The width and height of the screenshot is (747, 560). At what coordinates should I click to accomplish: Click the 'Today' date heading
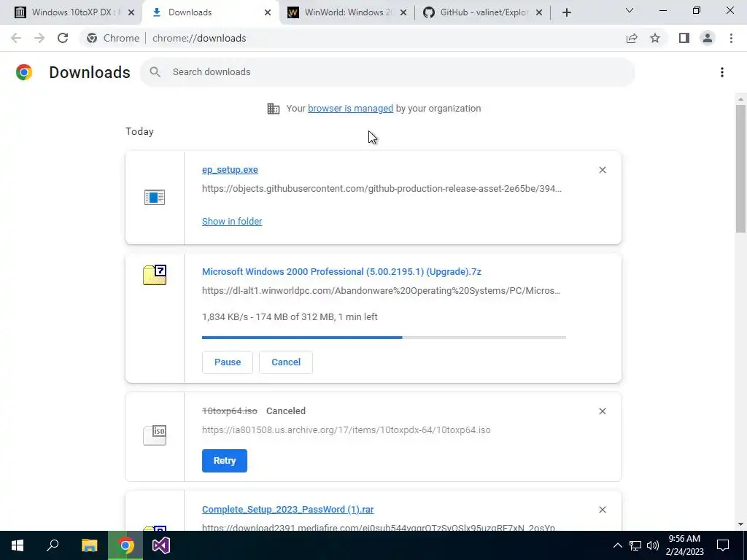click(x=139, y=132)
